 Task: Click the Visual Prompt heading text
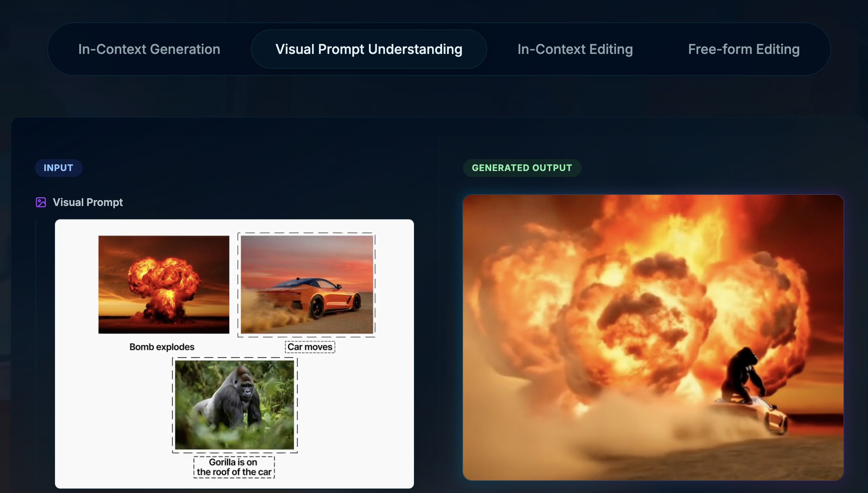(x=88, y=202)
